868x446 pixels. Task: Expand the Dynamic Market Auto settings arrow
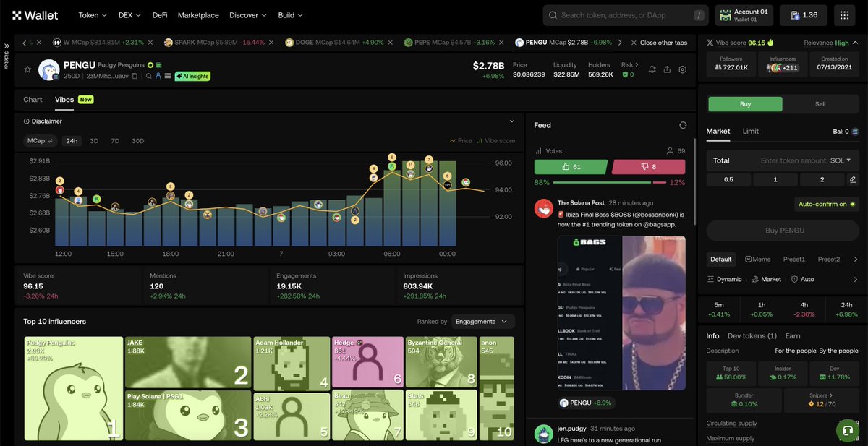coord(856,279)
